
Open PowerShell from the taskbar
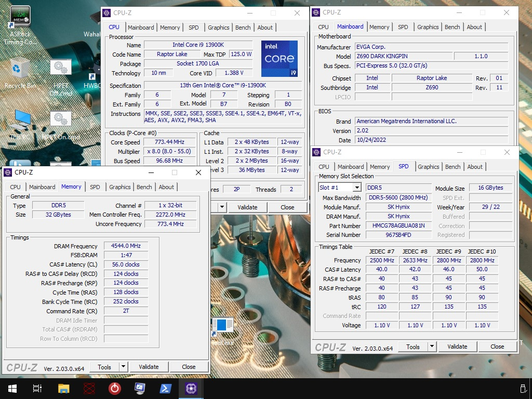point(165,389)
